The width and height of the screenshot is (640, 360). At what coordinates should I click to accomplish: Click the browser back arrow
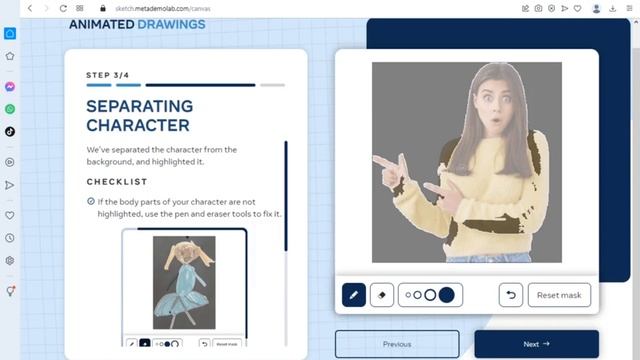30,8
